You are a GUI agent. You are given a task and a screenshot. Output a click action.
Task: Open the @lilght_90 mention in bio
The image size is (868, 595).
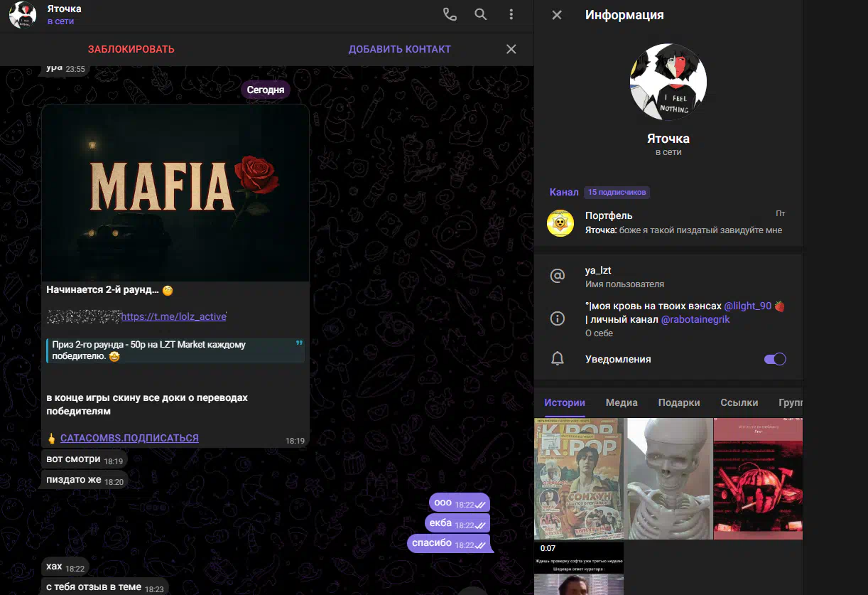point(748,306)
